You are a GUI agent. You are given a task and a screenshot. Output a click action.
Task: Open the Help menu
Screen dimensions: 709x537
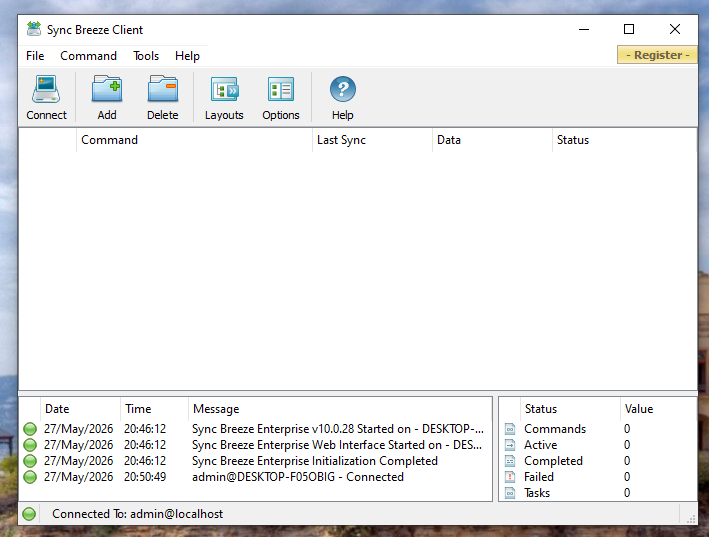coord(187,56)
